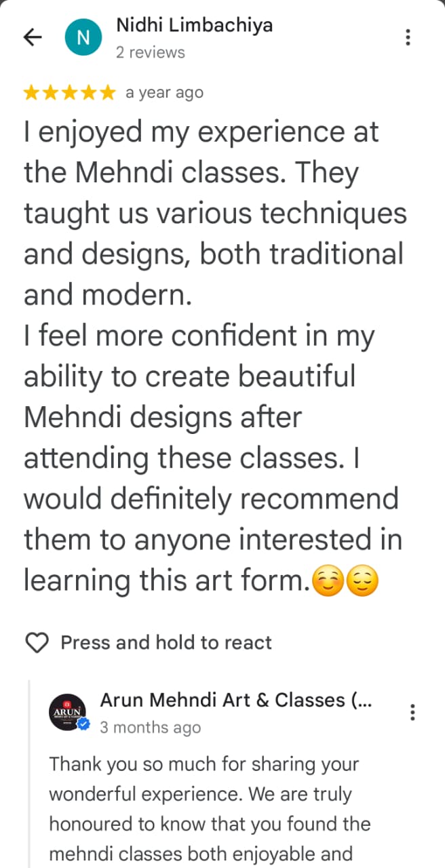Click the last relieved-face emoji
The height and width of the screenshot is (868, 445).
coord(362,581)
